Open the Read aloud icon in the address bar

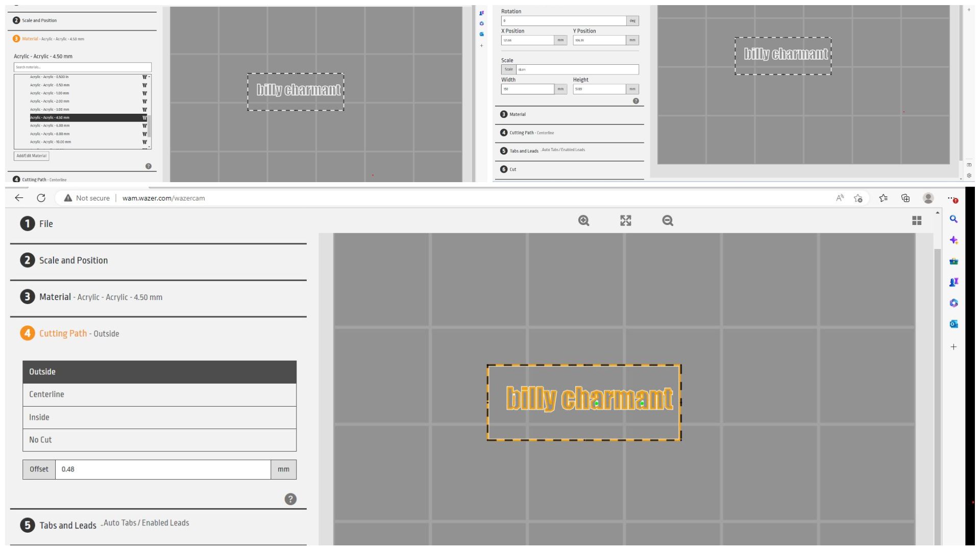[x=840, y=198]
